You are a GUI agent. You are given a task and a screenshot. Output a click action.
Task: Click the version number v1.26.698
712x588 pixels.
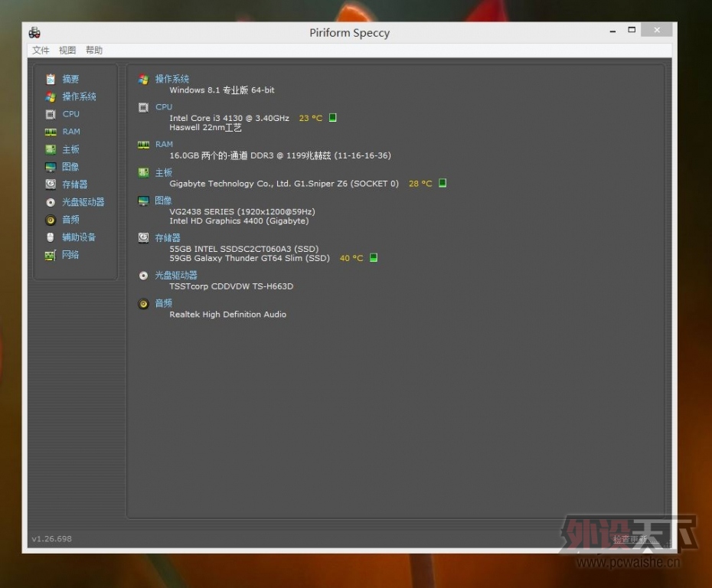52,538
